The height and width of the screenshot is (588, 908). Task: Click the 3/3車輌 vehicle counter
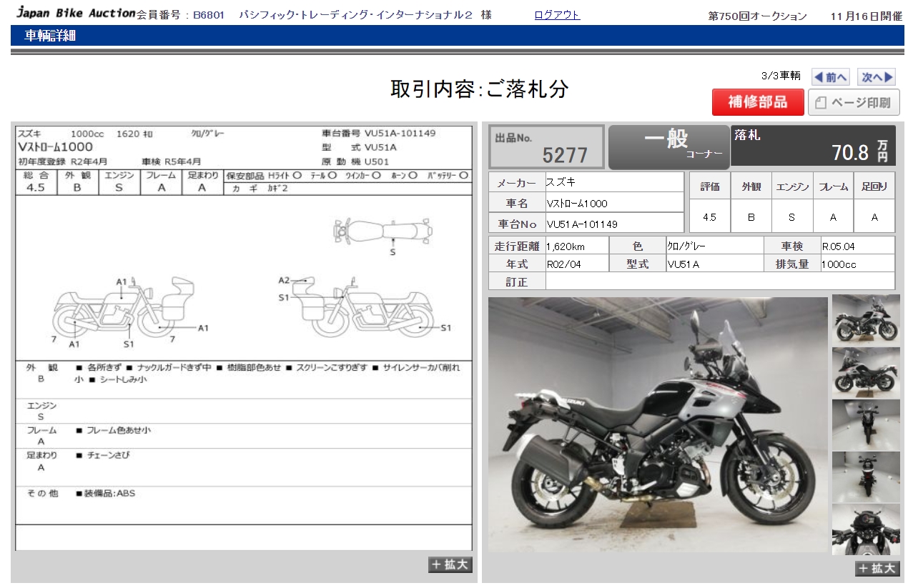point(781,76)
